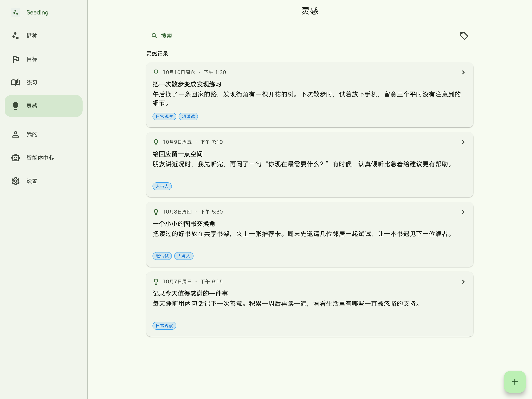Open the 播种 sidebar icon
This screenshot has width=532, height=399.
[x=15, y=36]
